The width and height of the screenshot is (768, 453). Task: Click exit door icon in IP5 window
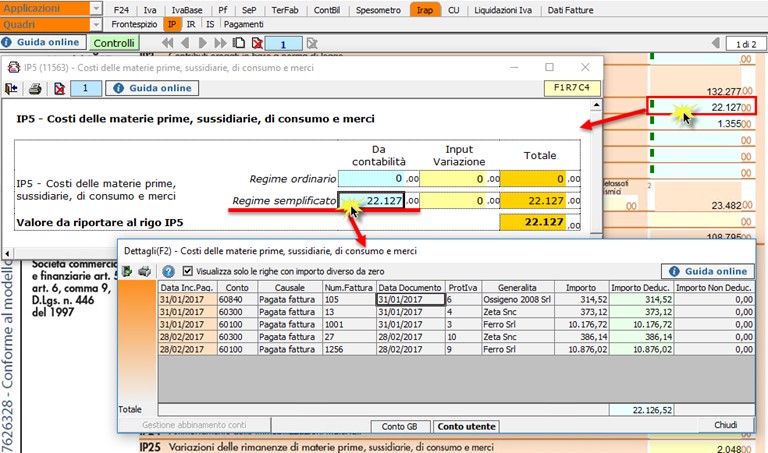11,88
